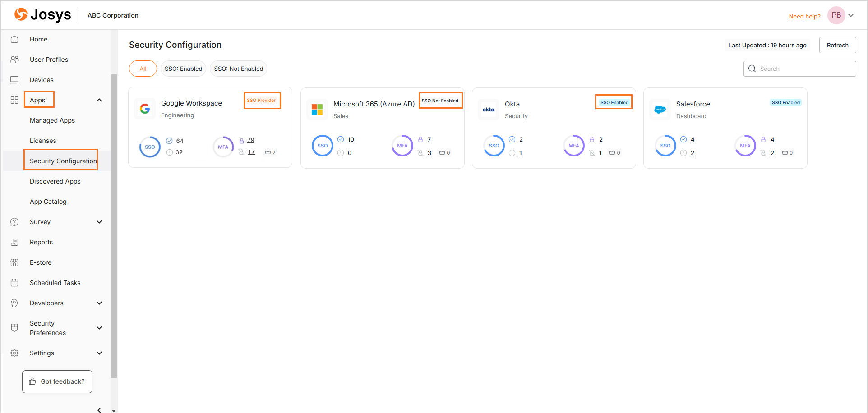The height and width of the screenshot is (413, 868).
Task: Open Salesforce SSO enabled count 4
Action: (x=693, y=139)
